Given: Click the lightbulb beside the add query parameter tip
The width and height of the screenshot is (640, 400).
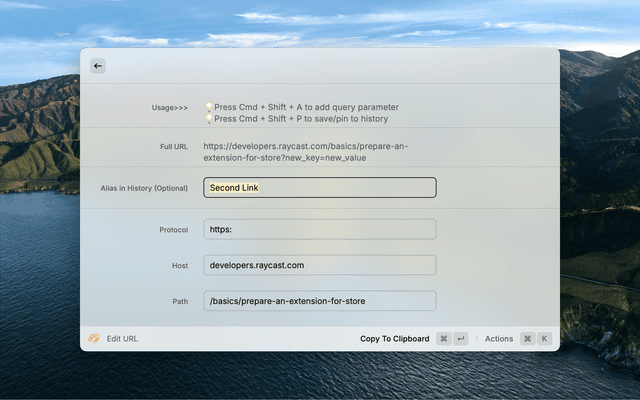Looking at the screenshot, I should pyautogui.click(x=209, y=107).
